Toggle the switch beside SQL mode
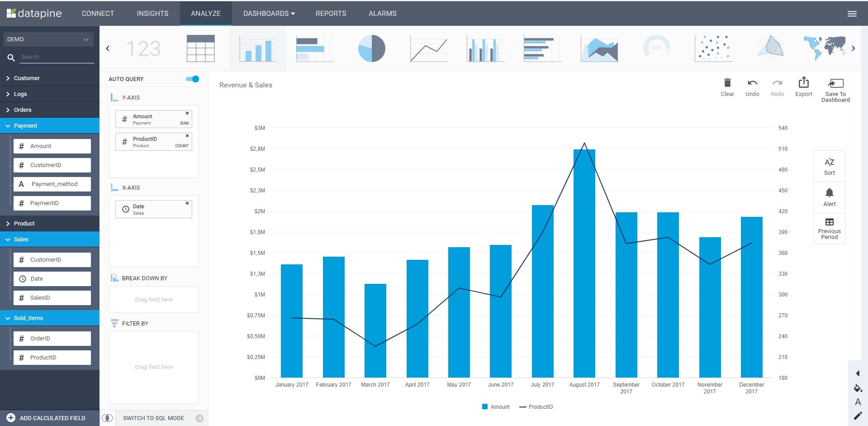 pyautogui.click(x=107, y=418)
